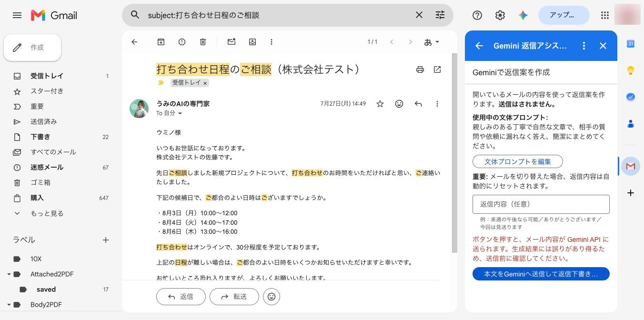Open more actions in email toolbar
Screen dimensions: 644x320
click(272, 42)
